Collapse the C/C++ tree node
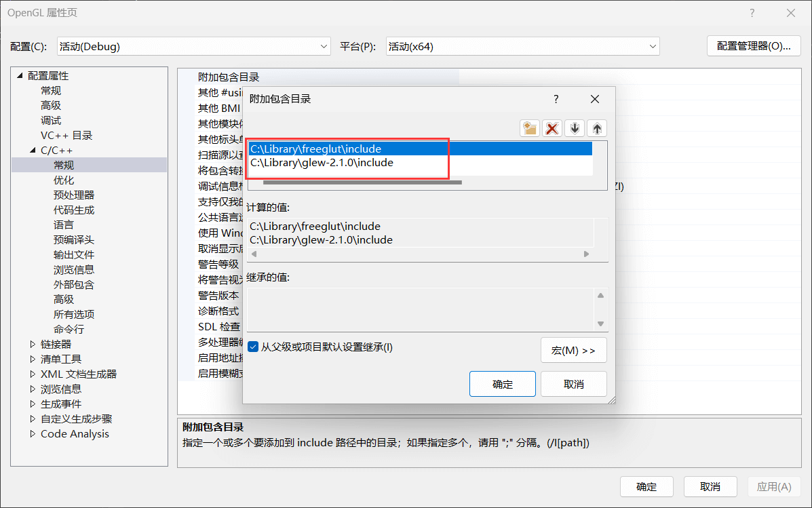The height and width of the screenshot is (508, 812). click(32, 150)
